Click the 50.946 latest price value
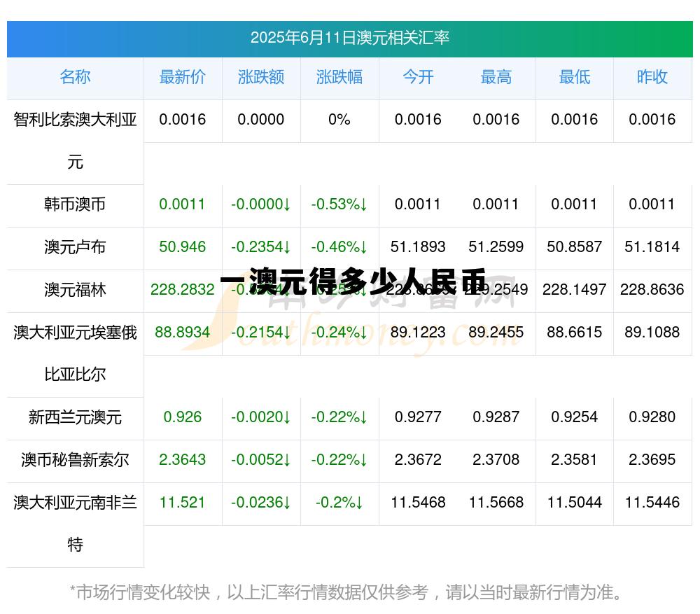Viewport: 700px width, 614px height. 183,248
